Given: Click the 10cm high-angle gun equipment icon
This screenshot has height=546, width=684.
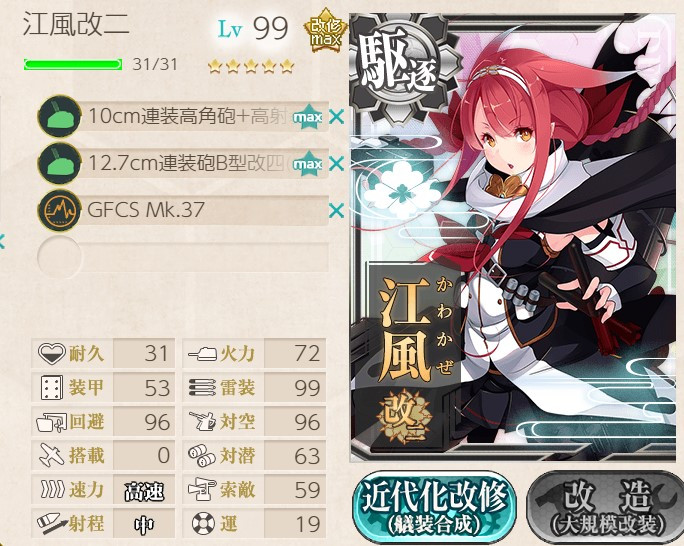Looking at the screenshot, I should (x=59, y=116).
